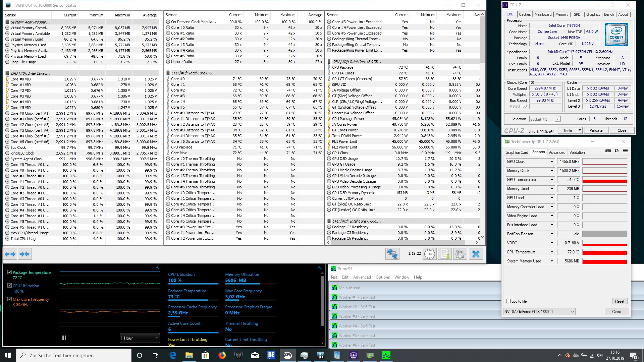
Task: Switch to Caches tab in CPU-Z
Action: point(525,14)
